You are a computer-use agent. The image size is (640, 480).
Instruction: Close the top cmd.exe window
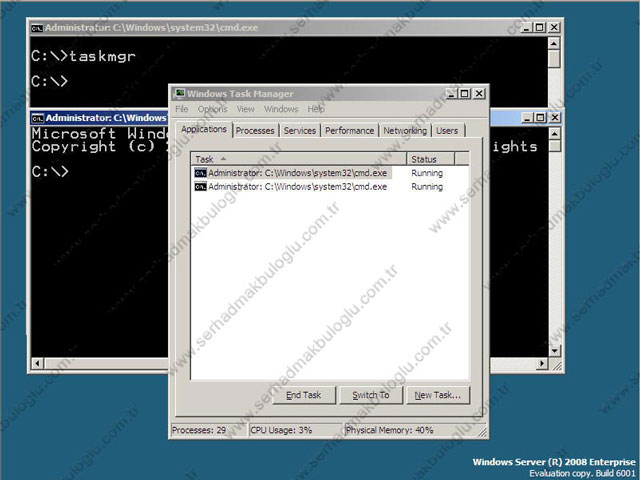[553, 28]
